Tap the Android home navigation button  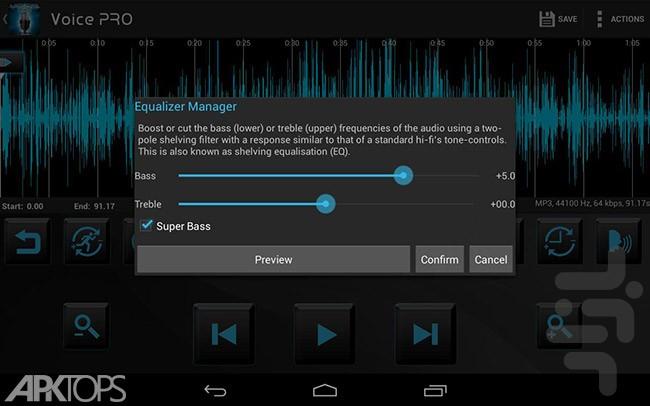click(x=325, y=391)
